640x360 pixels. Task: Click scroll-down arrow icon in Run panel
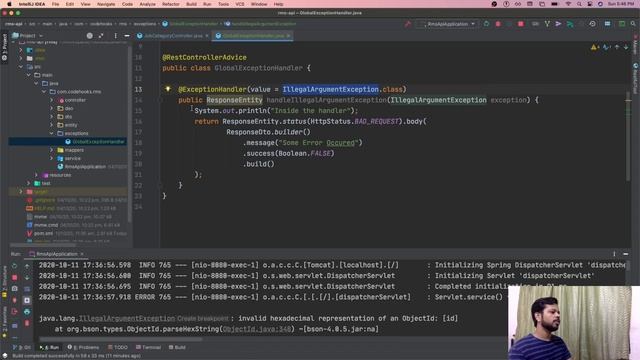[x=27, y=277]
